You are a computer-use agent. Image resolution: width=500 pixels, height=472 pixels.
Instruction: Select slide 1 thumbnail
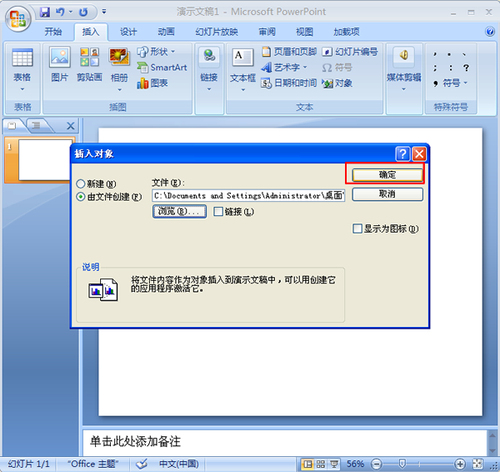(x=45, y=160)
